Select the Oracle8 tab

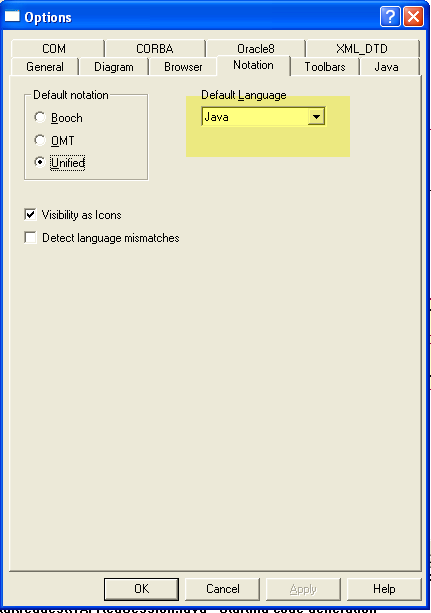pyautogui.click(x=256, y=49)
